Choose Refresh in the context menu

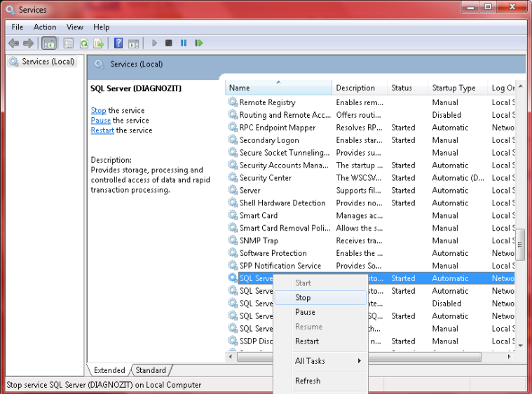320,381
